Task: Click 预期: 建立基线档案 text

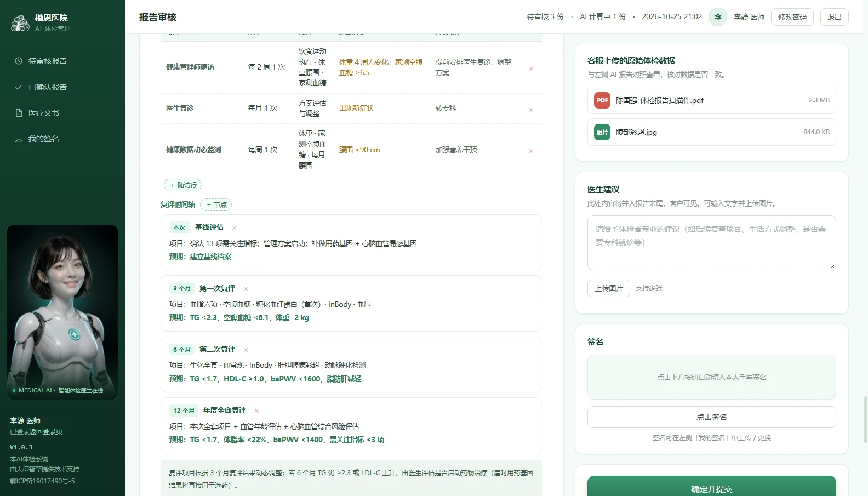Action: pyautogui.click(x=200, y=256)
